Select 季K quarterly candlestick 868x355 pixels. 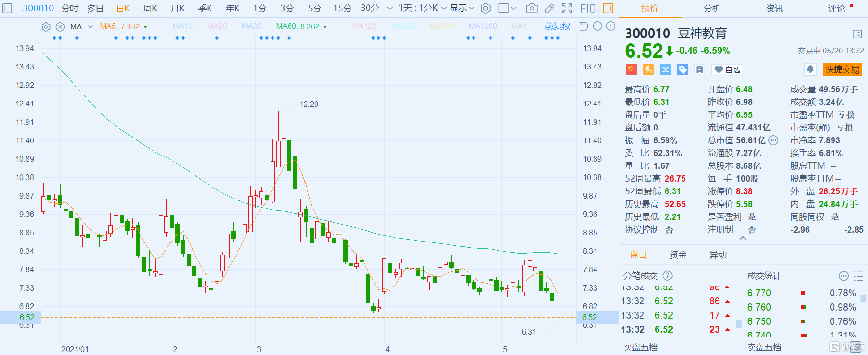click(x=205, y=8)
